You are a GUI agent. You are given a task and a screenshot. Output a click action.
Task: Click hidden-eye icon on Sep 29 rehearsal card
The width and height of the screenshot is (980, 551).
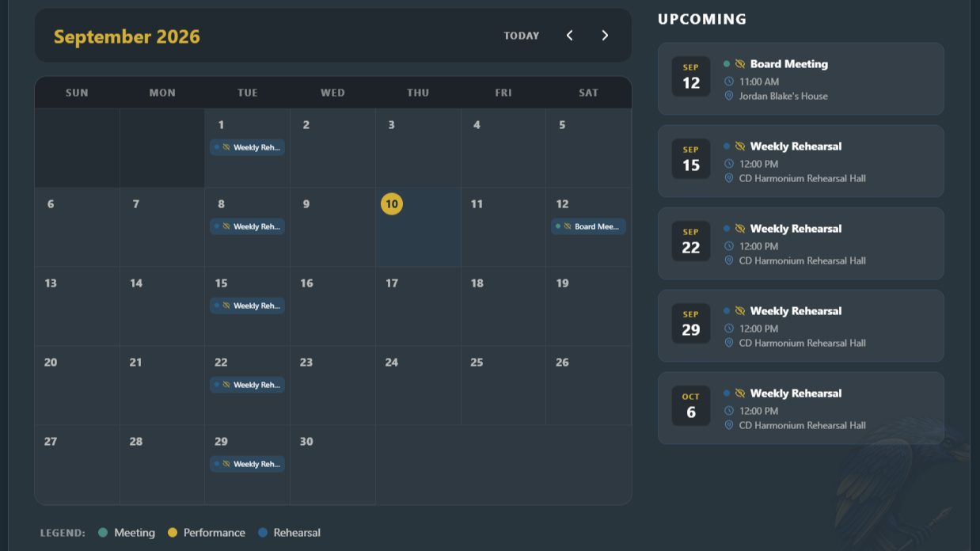(x=740, y=311)
